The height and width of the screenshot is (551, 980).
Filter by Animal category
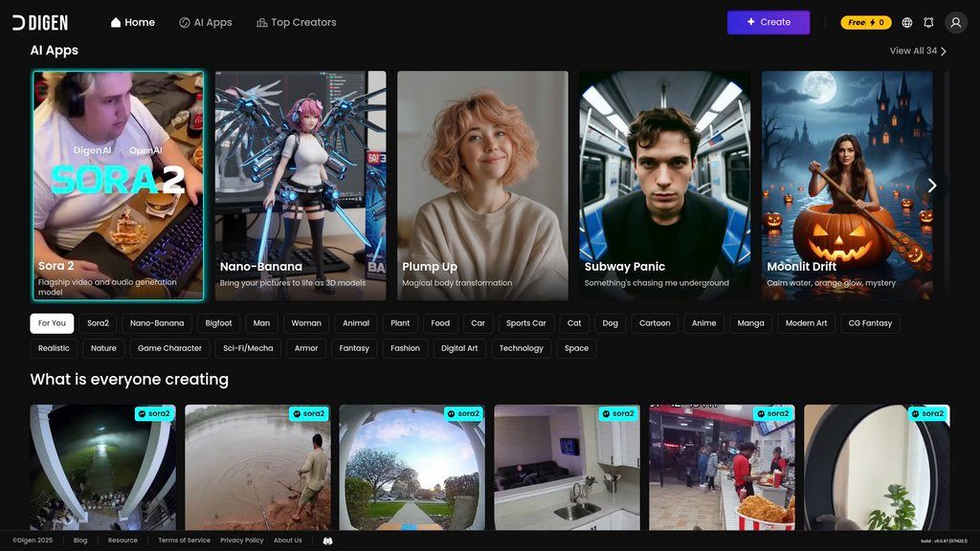click(356, 323)
